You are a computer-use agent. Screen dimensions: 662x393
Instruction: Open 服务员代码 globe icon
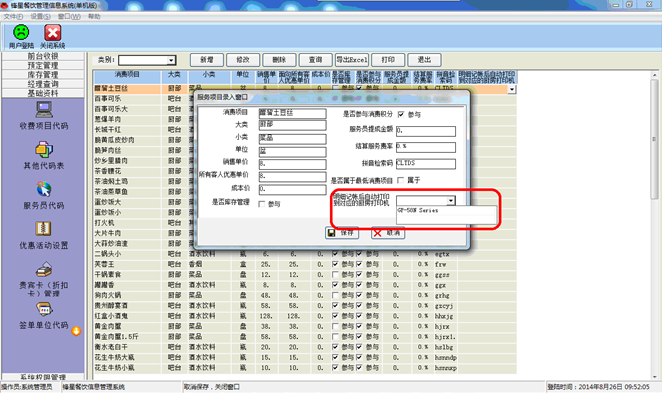coord(44,189)
